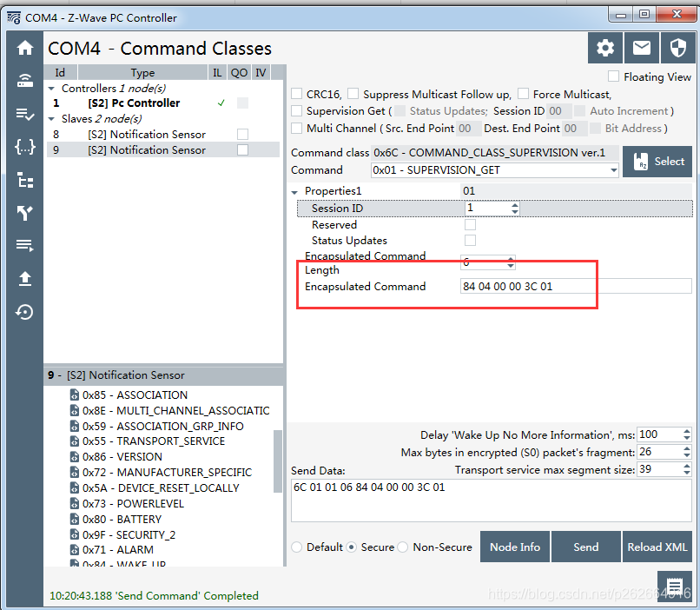Click the command class list scrollbar

pyautogui.click(x=277, y=461)
